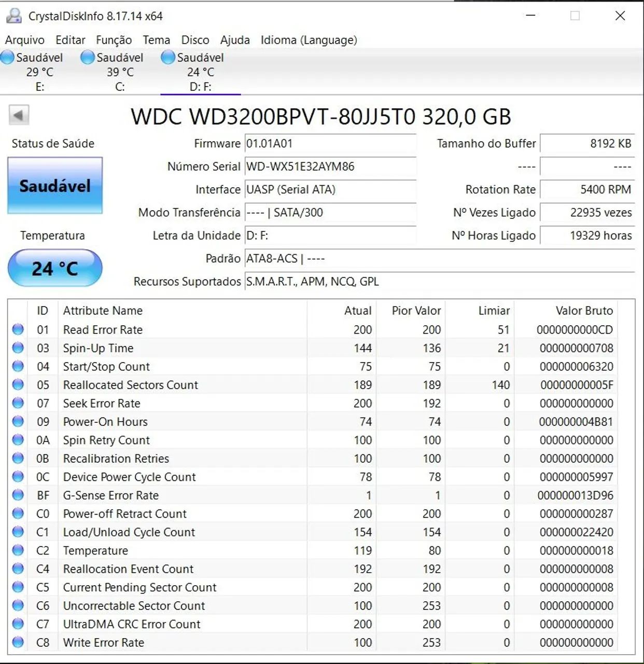644x664 pixels.
Task: Close the CrystalDiskInfo window
Action: click(x=620, y=16)
